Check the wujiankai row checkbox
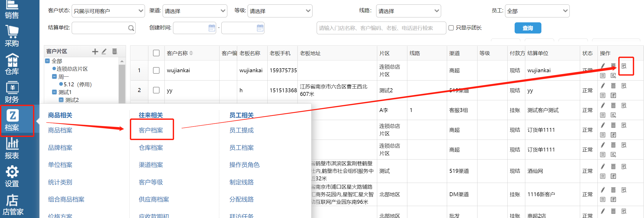Screen dimensions: 644x218 156,70
